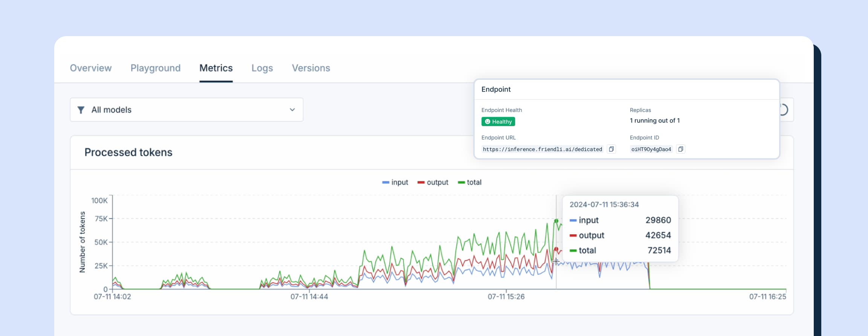Expand the All models chevron arrow
The width and height of the screenshot is (868, 336).
(292, 110)
